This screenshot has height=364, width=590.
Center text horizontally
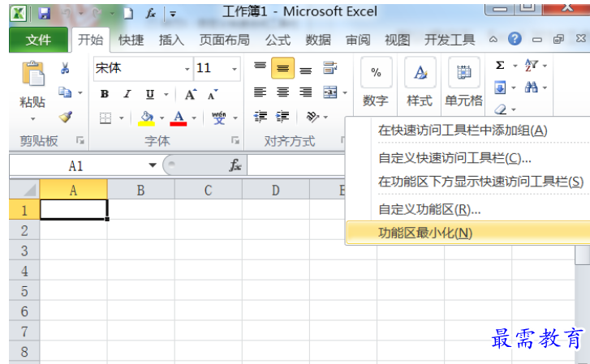point(282,92)
